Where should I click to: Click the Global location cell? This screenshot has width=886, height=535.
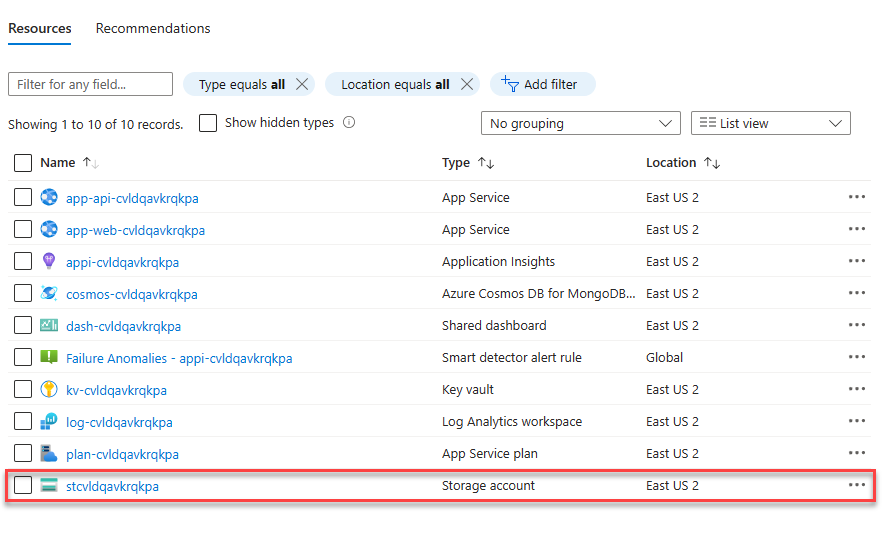[664, 358]
